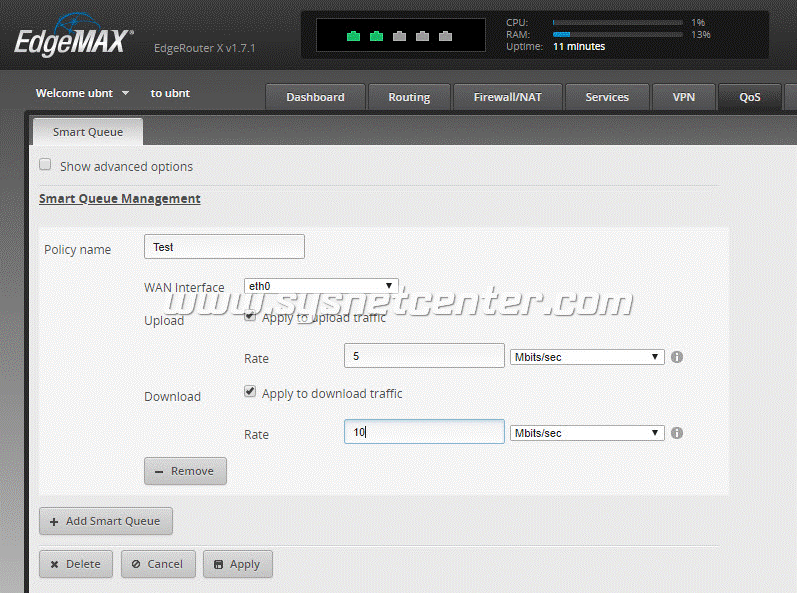Toggle Apply to download traffic checkbox
Viewport: 797px width, 593px height.
tap(250, 391)
